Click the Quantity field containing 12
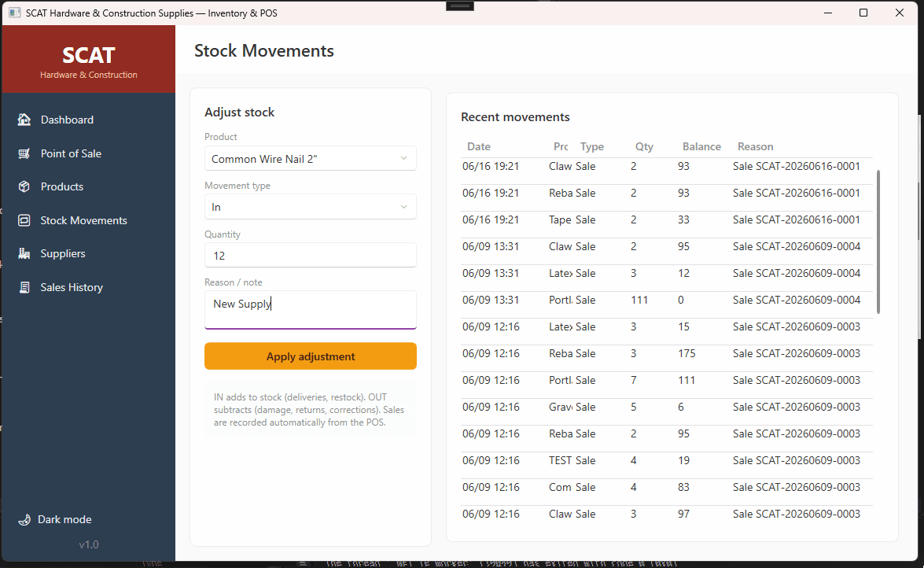 tap(311, 256)
